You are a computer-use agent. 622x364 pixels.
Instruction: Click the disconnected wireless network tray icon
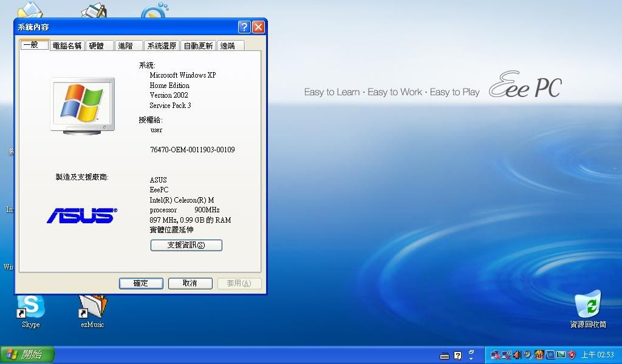[x=506, y=355]
